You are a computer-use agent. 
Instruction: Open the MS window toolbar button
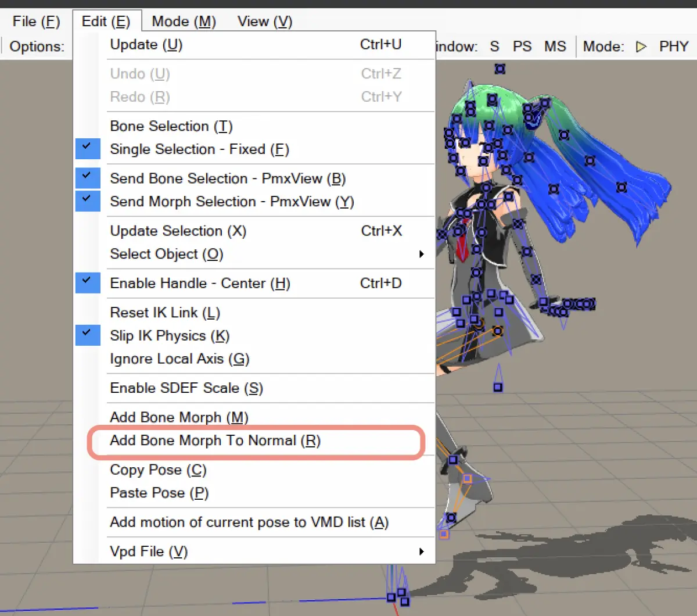555,46
